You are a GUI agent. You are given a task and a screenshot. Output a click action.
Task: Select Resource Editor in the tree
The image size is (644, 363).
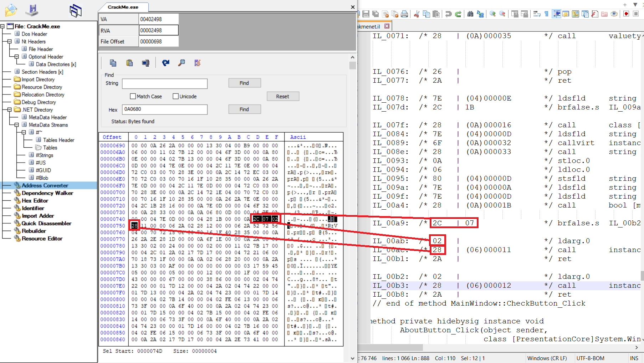click(42, 239)
